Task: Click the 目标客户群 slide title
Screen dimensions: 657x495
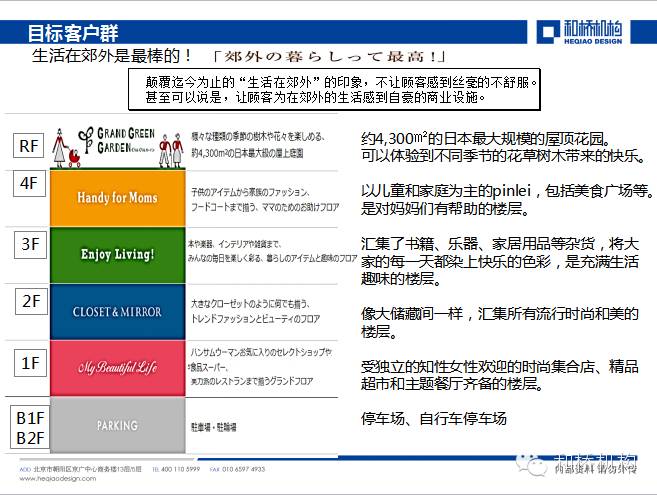Action: pyautogui.click(x=73, y=33)
